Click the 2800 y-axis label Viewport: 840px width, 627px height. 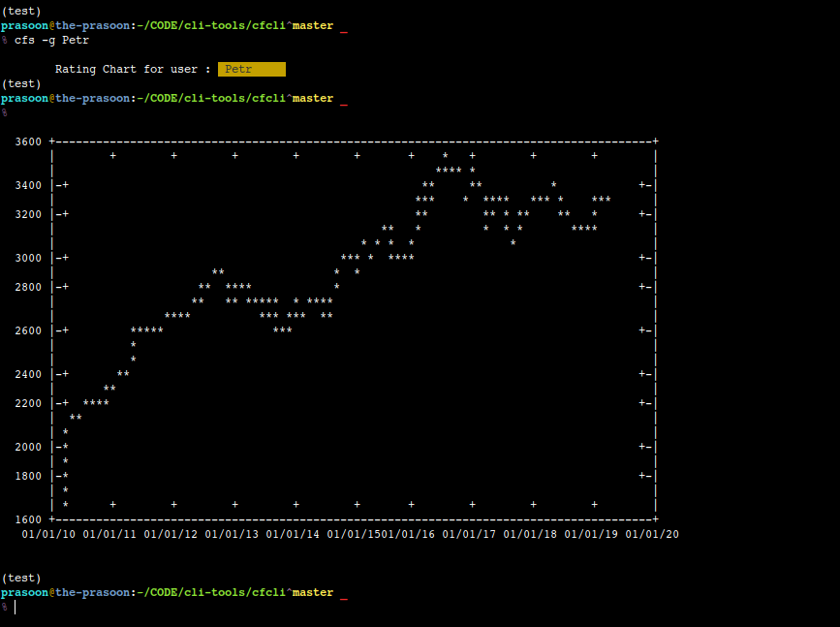(28, 287)
